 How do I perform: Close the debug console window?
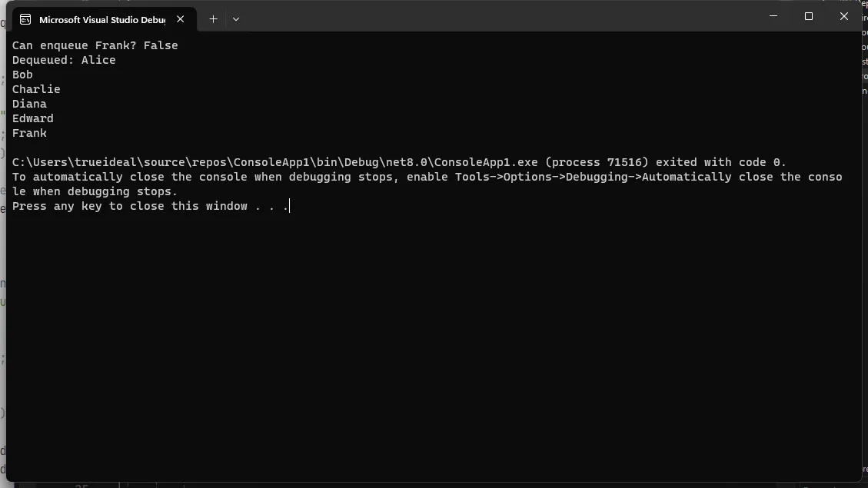pyautogui.click(x=844, y=16)
